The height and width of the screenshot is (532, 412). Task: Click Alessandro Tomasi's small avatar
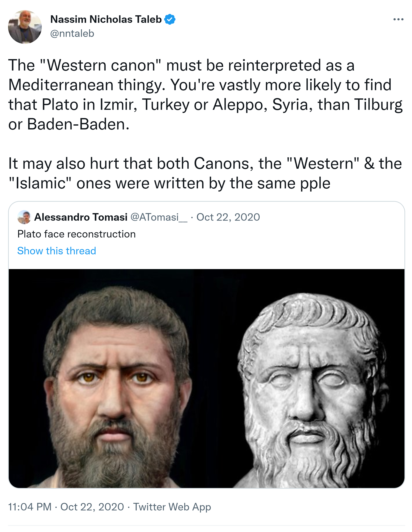pyautogui.click(x=24, y=217)
